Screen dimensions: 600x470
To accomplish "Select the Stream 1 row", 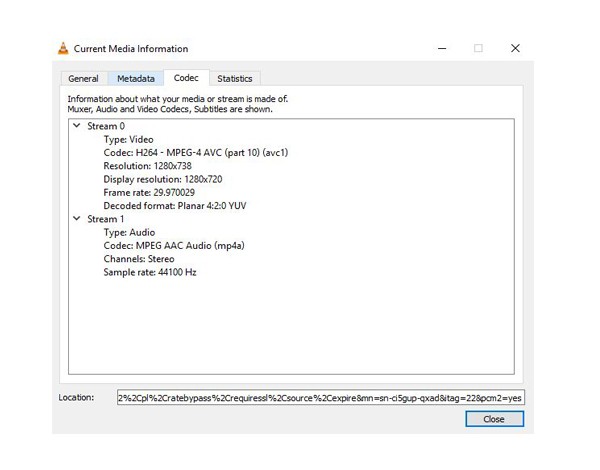I will point(106,219).
